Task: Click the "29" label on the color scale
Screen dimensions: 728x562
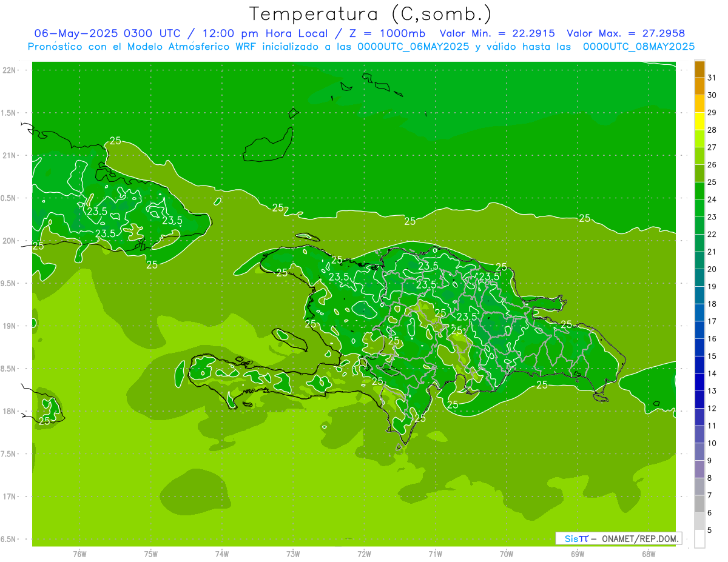Action: pyautogui.click(x=712, y=112)
